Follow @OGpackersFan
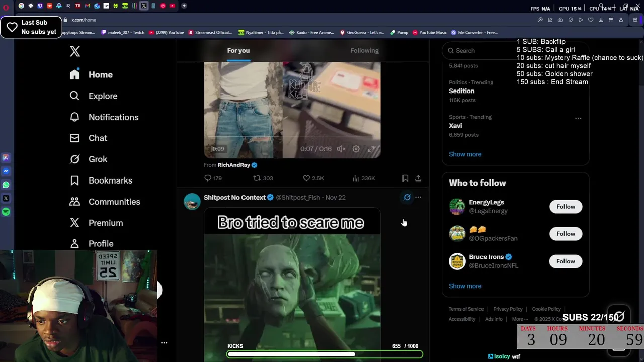The image size is (644, 362). [x=566, y=234]
